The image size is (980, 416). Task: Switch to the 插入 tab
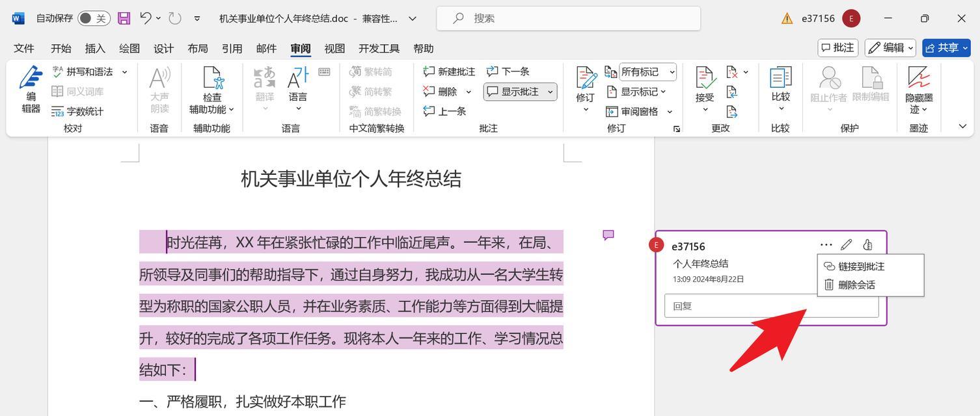point(95,48)
